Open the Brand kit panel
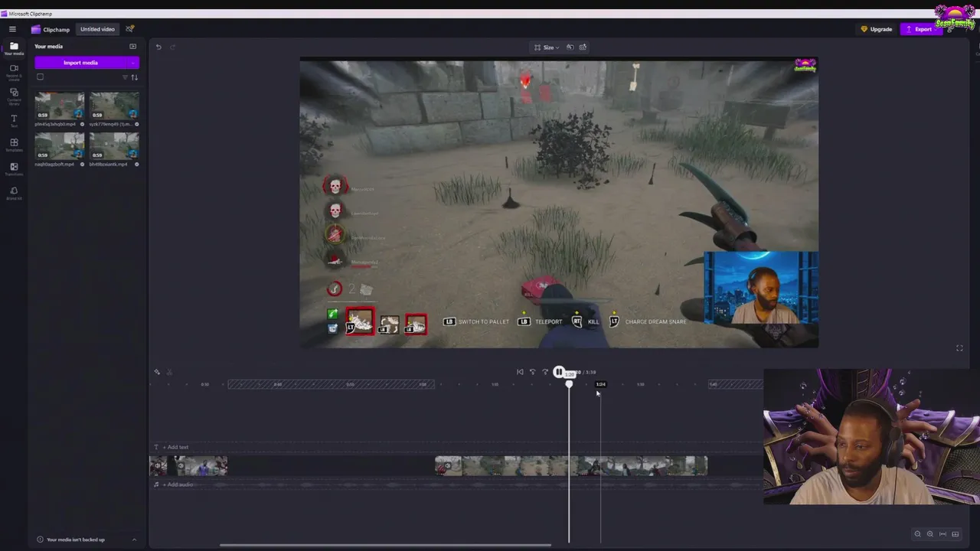Screen dimensions: 980x551 14,193
